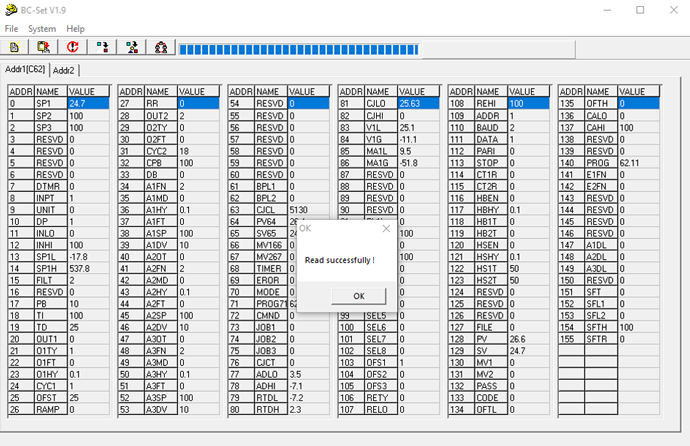Click the SFTH parameter name cell
The height and width of the screenshot is (446, 690).
601,327
